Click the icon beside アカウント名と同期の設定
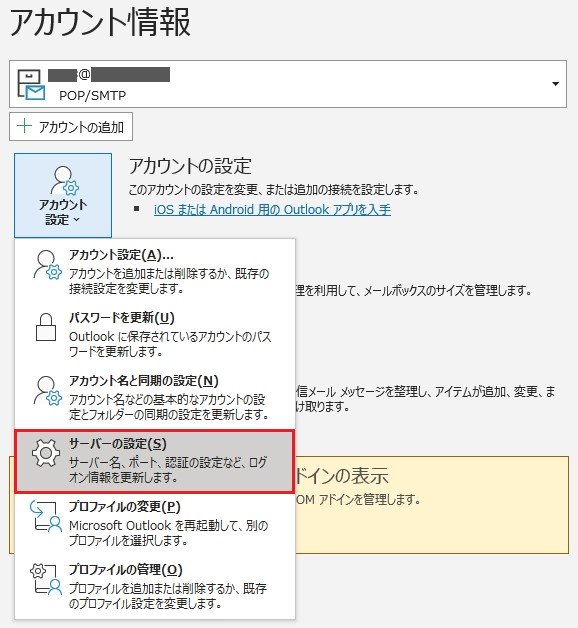578x628 pixels. coord(47,390)
